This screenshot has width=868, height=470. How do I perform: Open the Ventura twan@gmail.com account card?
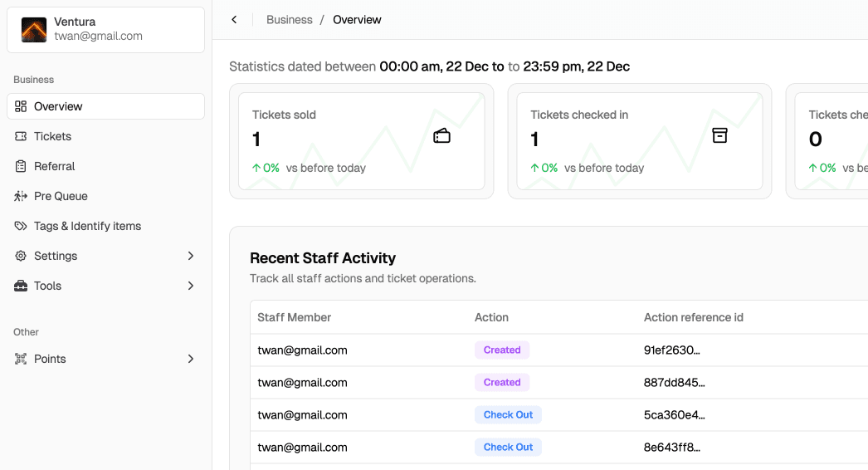[105, 30]
